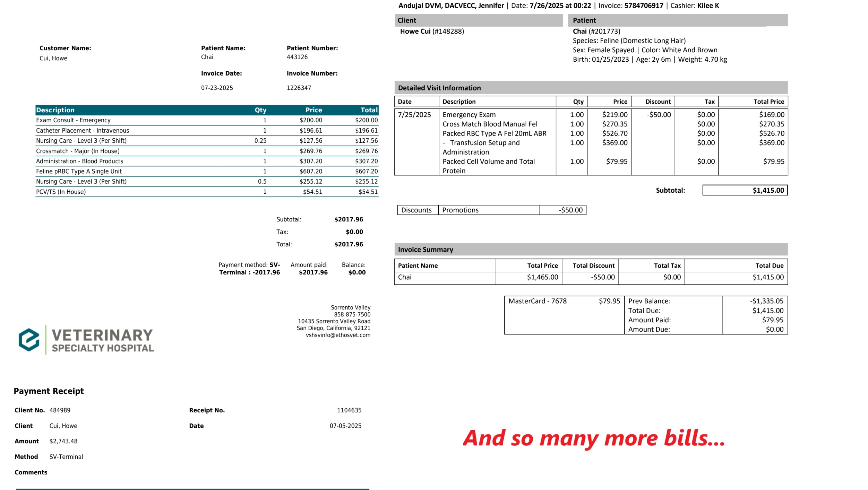Click the Veterinary Specialty Hospital logo icon
The height and width of the screenshot is (490, 868).
[x=29, y=340]
